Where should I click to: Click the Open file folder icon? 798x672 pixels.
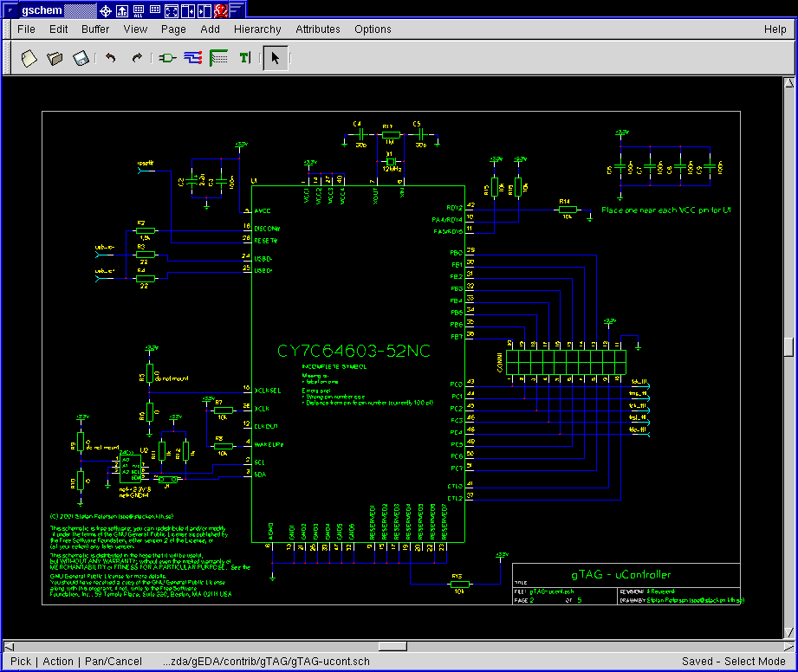coord(55,58)
